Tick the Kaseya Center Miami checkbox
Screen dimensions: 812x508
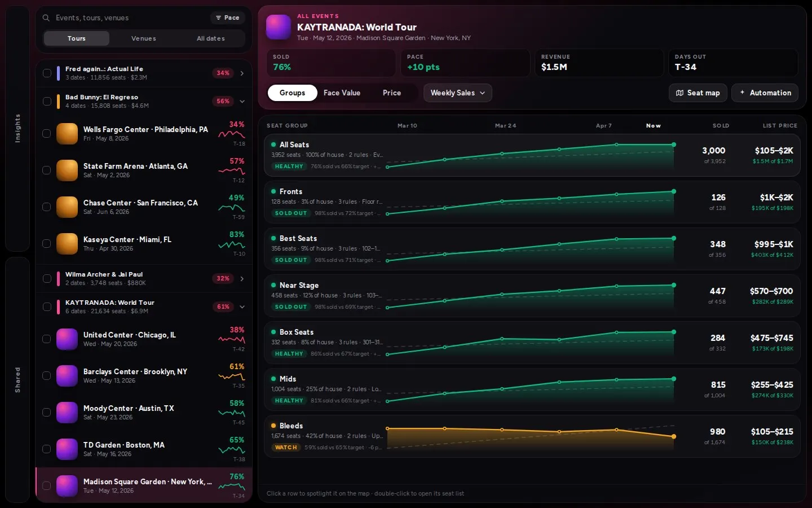coord(47,244)
